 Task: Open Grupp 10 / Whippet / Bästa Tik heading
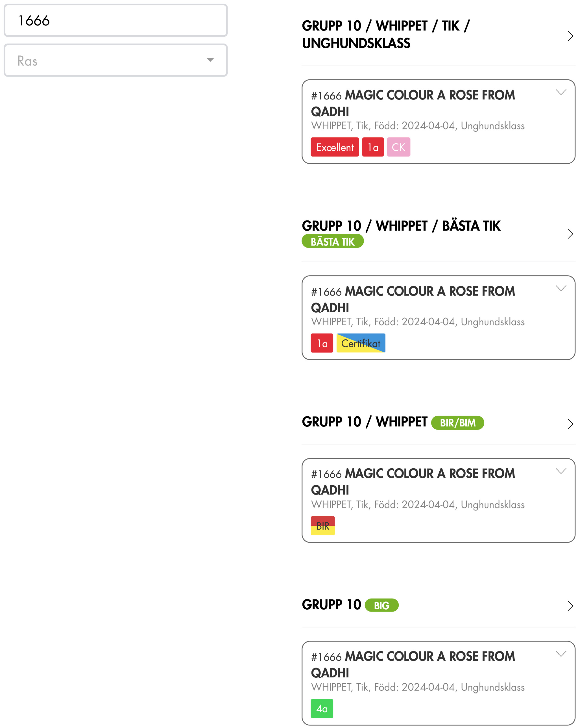coord(400,226)
